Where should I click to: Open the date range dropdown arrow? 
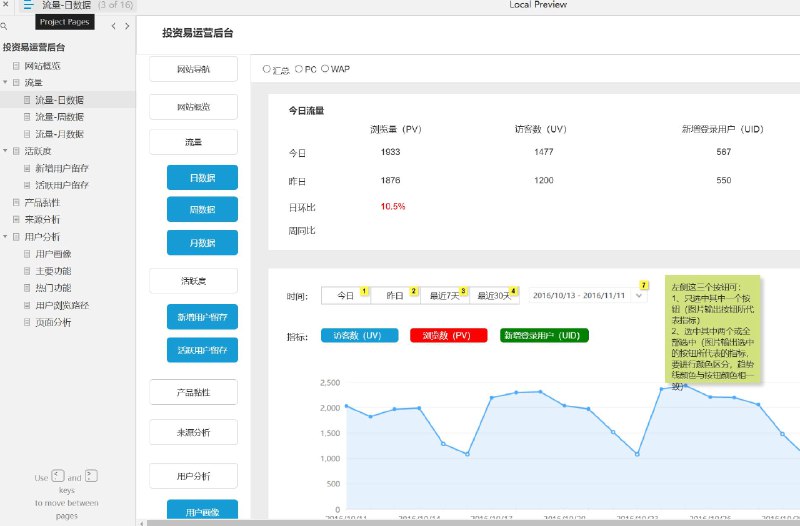(x=639, y=296)
